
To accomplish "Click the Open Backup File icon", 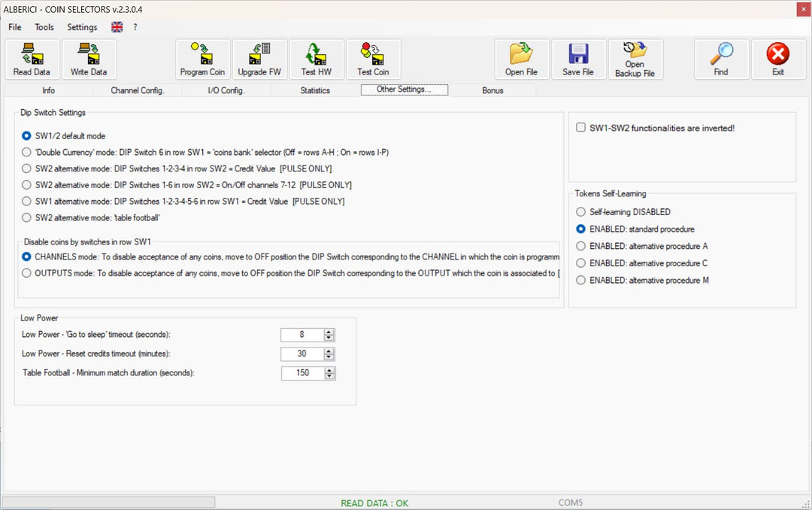I will tap(635, 59).
